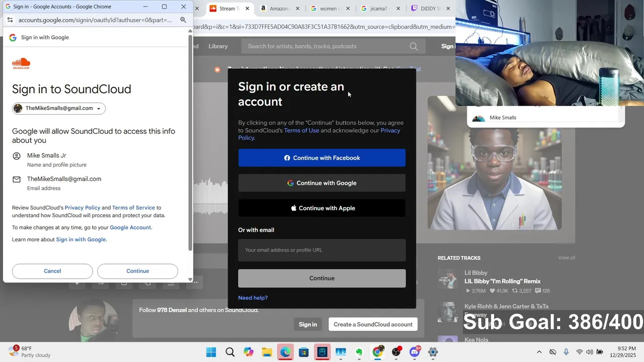Close the Amazon browser tab
The image size is (644, 362).
point(297,9)
